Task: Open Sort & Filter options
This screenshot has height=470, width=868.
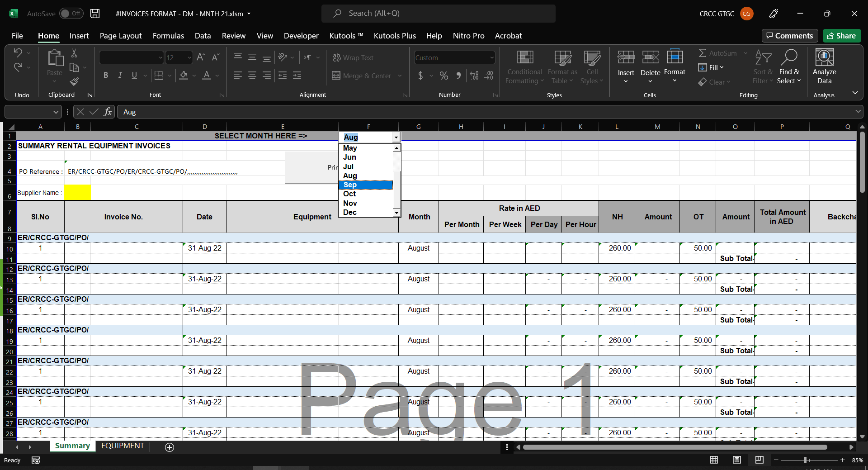Action: (x=762, y=68)
